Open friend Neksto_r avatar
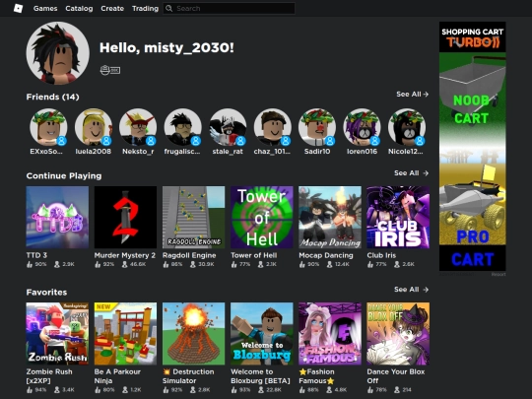Viewport: 532px width, 399px height. click(138, 127)
